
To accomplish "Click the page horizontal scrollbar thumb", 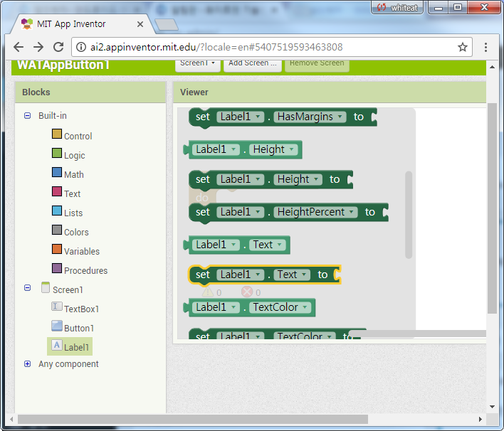I will pyautogui.click(x=193, y=419).
